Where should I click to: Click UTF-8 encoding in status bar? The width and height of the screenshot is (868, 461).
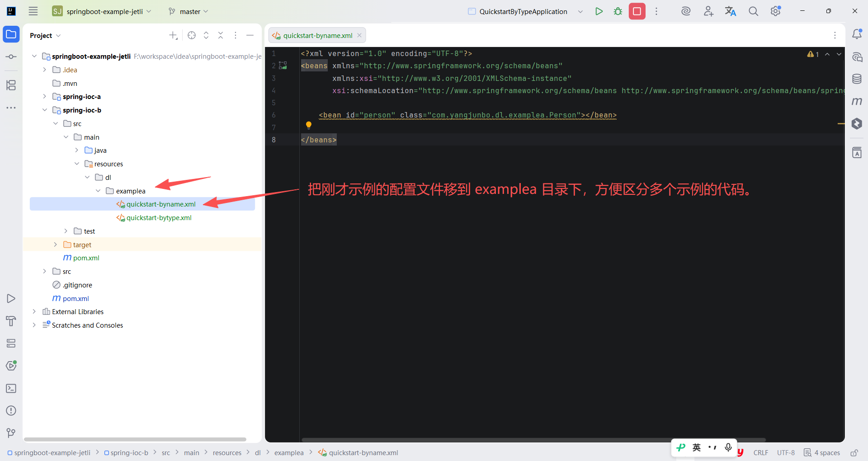tap(786, 452)
